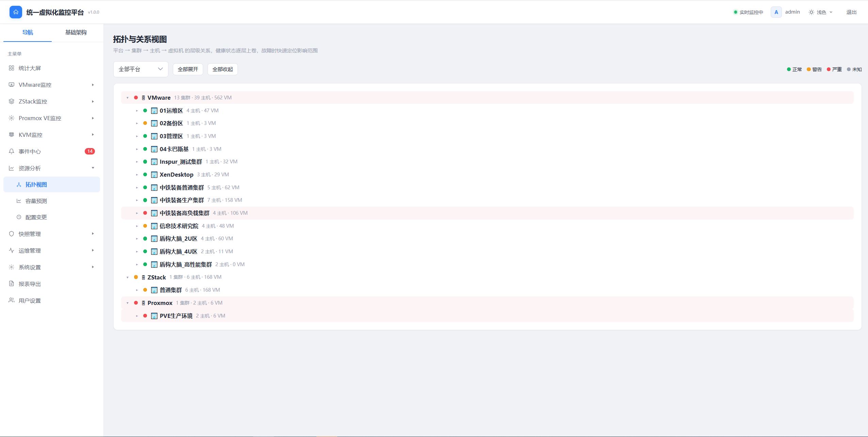Click the 01运维区 cluster building icon
Viewport: 868px width, 437px height.
pos(154,111)
